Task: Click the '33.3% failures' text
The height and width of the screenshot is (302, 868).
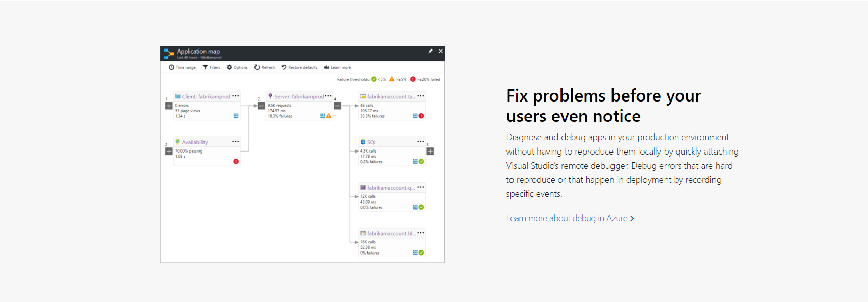Action: coord(372,116)
